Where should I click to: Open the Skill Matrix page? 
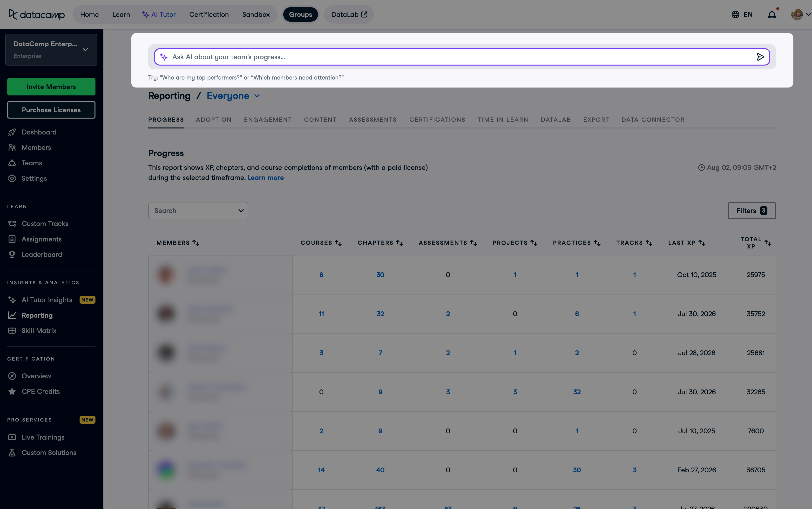click(39, 331)
